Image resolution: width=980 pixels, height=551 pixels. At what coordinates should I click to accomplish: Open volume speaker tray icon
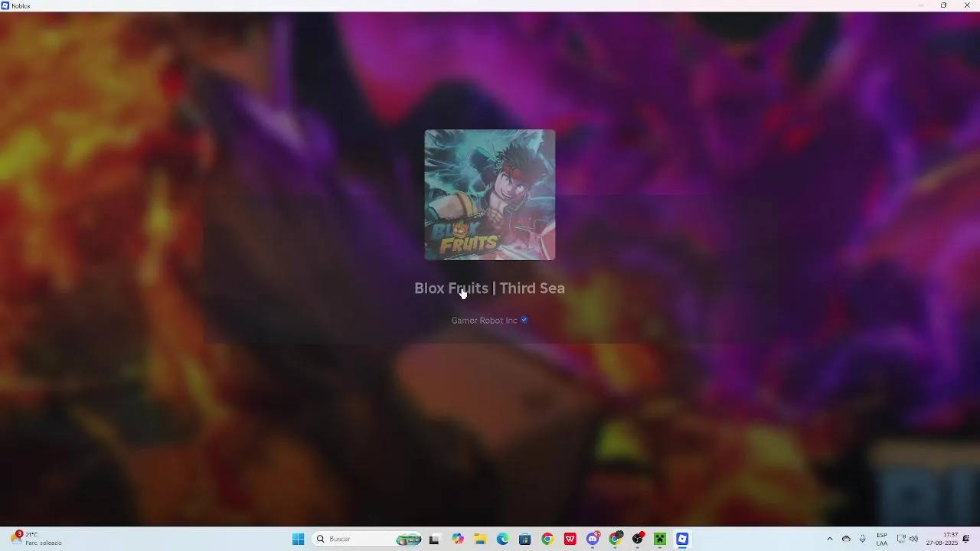tap(913, 539)
